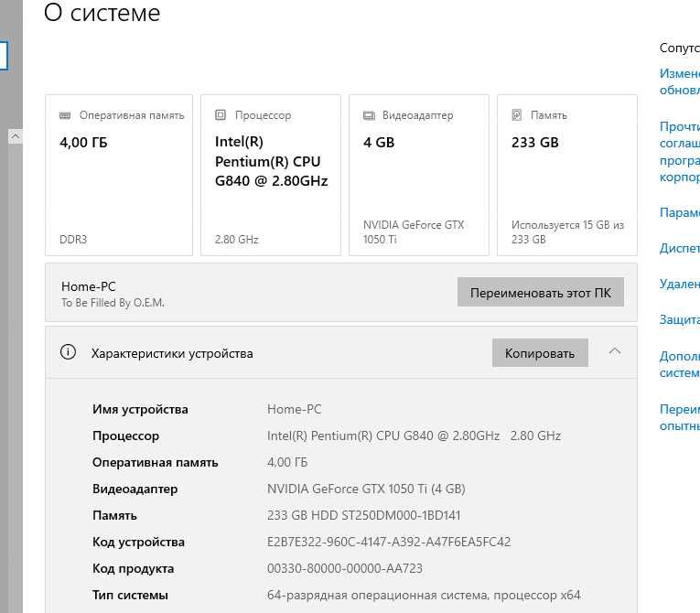Click the Тип системы label
The height and width of the screenshot is (613, 700).
(x=130, y=595)
